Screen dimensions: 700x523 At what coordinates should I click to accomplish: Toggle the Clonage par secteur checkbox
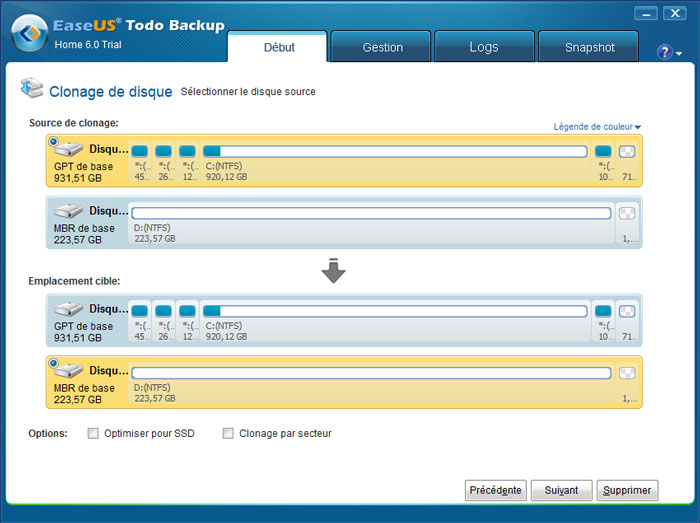(228, 434)
